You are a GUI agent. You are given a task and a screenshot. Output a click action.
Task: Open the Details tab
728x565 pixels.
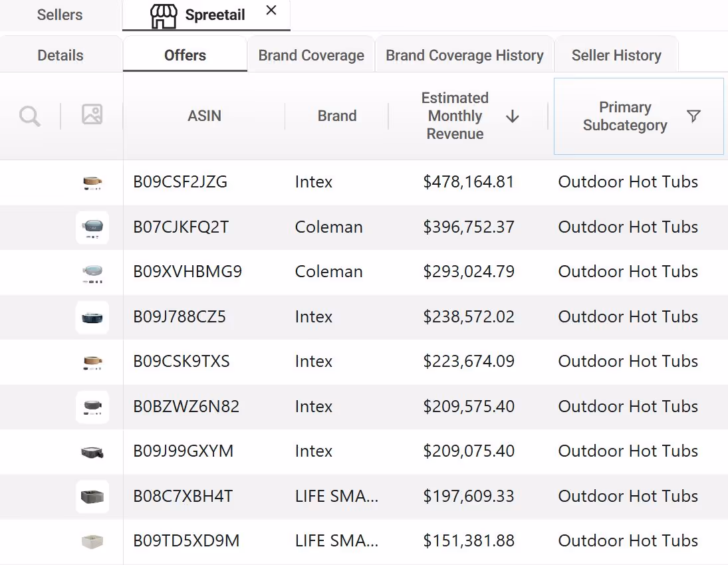click(x=61, y=55)
